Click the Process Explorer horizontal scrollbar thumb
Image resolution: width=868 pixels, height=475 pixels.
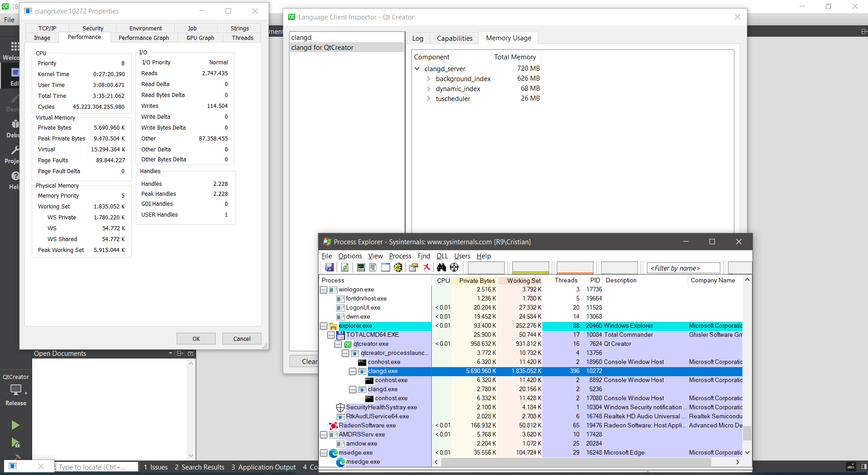(576, 462)
